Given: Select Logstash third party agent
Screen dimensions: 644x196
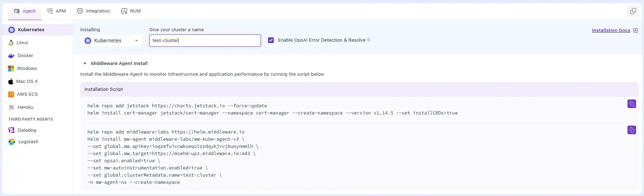Looking at the screenshot, I should click(x=37, y=142).
